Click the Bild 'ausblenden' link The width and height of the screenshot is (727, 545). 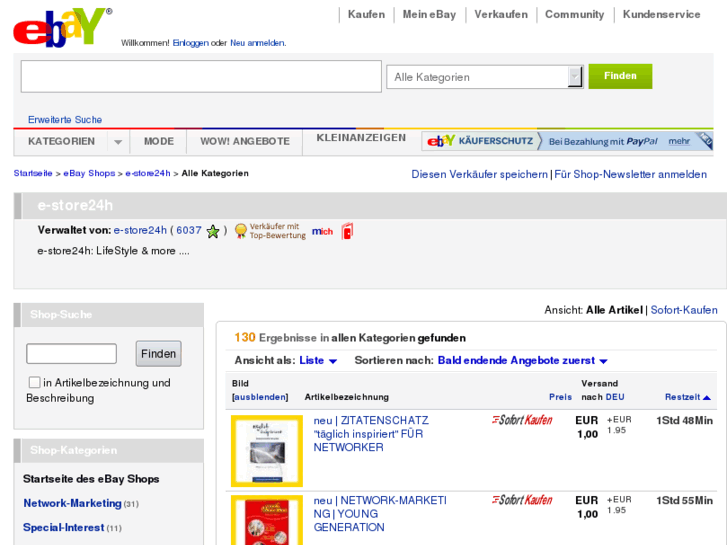coord(260,397)
